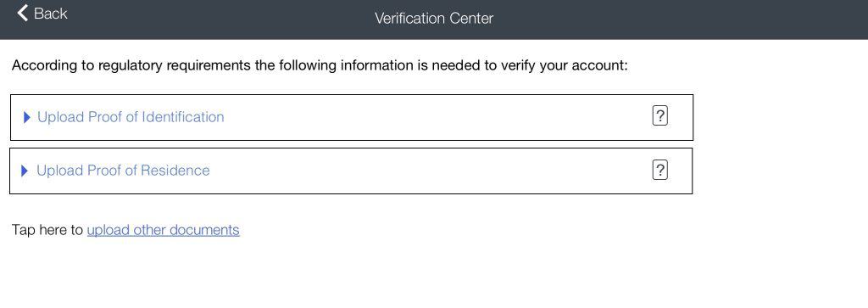This screenshot has width=868, height=308.
Task: Follow the upload other documents link
Action: pyautogui.click(x=164, y=230)
